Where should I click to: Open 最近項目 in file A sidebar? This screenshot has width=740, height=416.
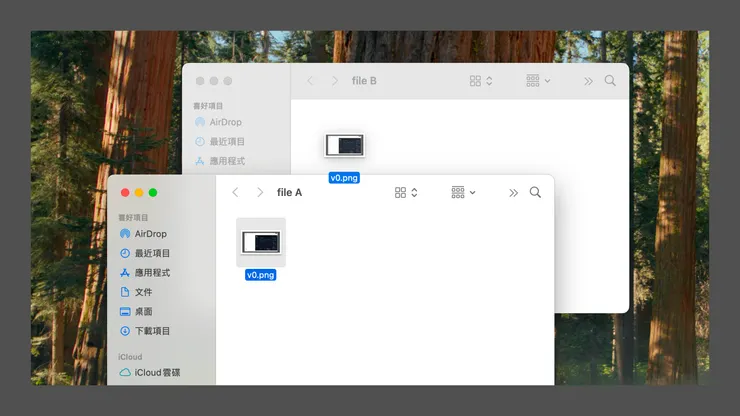click(145, 253)
